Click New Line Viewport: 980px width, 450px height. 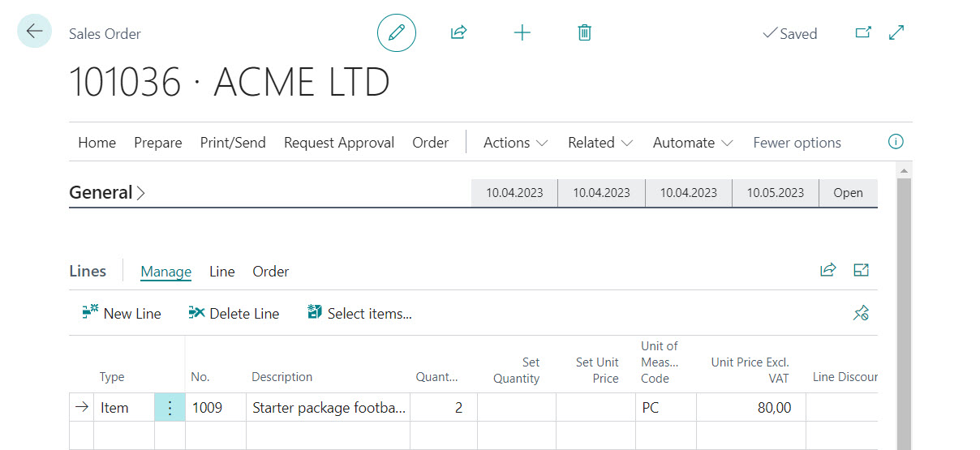(x=122, y=314)
